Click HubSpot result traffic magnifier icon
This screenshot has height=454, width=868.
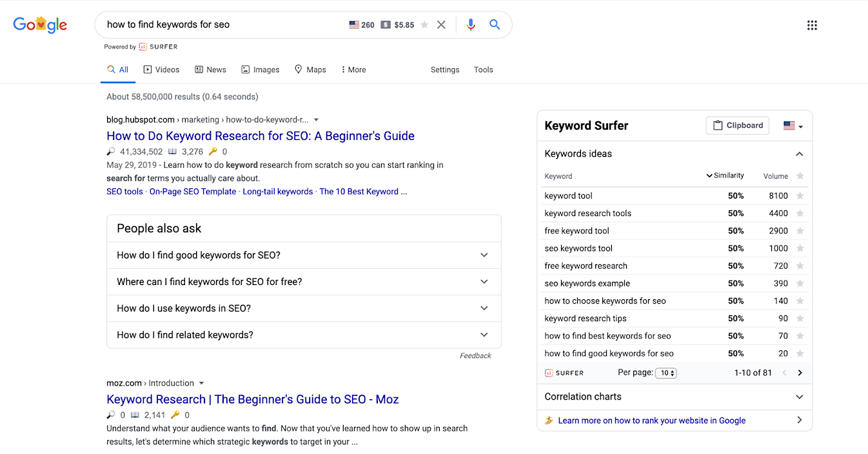coord(112,152)
